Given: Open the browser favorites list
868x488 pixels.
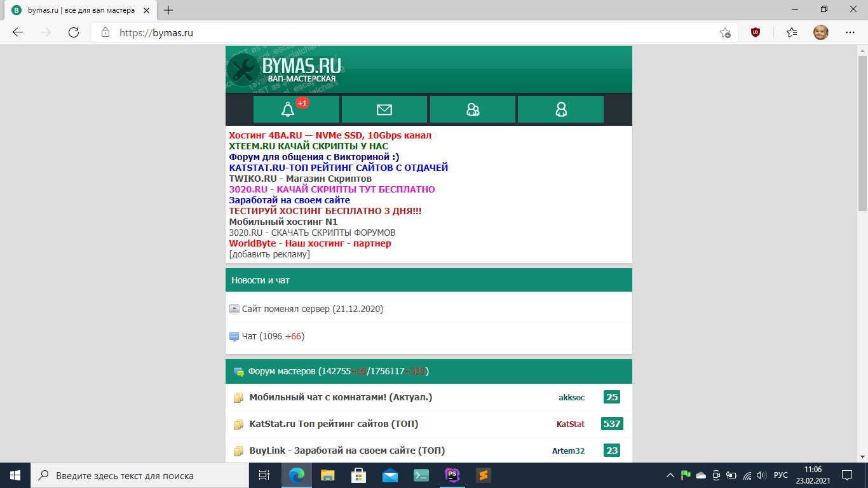Looking at the screenshot, I should (x=791, y=32).
